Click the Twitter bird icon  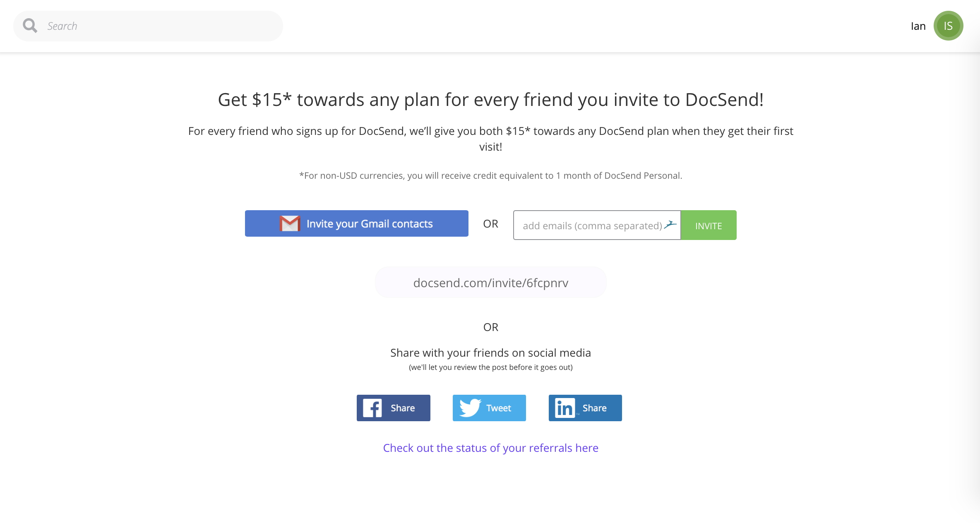click(x=470, y=408)
